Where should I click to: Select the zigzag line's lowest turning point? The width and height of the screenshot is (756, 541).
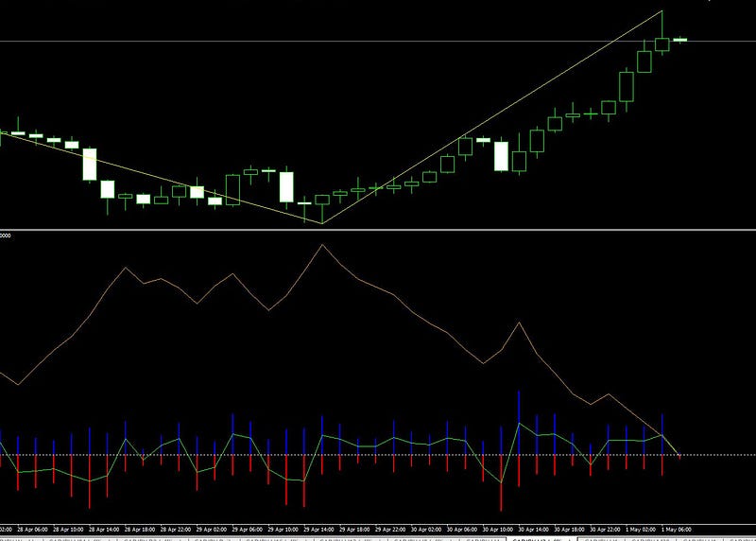point(322,223)
